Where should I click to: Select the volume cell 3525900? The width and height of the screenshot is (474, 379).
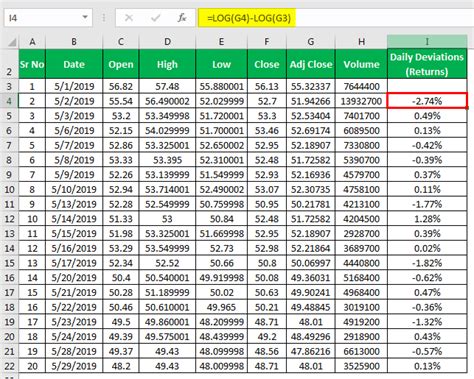[x=361, y=366]
